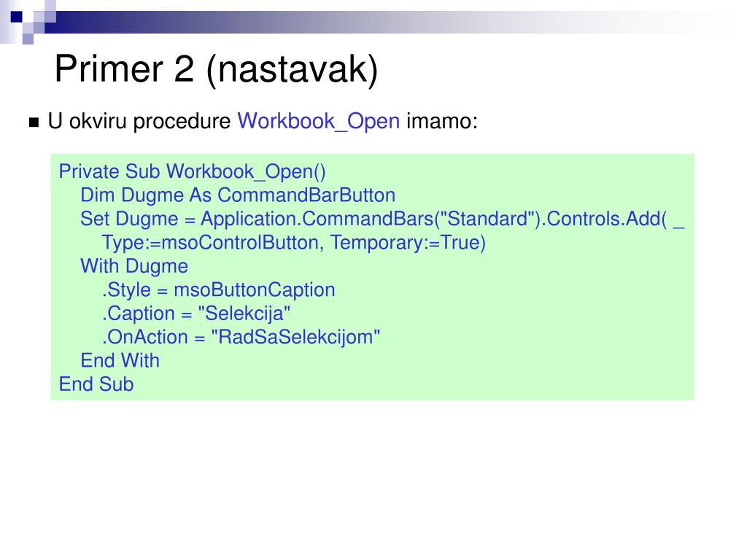This screenshot has width=747, height=560.
Task: Click the word "imamo:" in the bullet line
Action: click(x=441, y=122)
